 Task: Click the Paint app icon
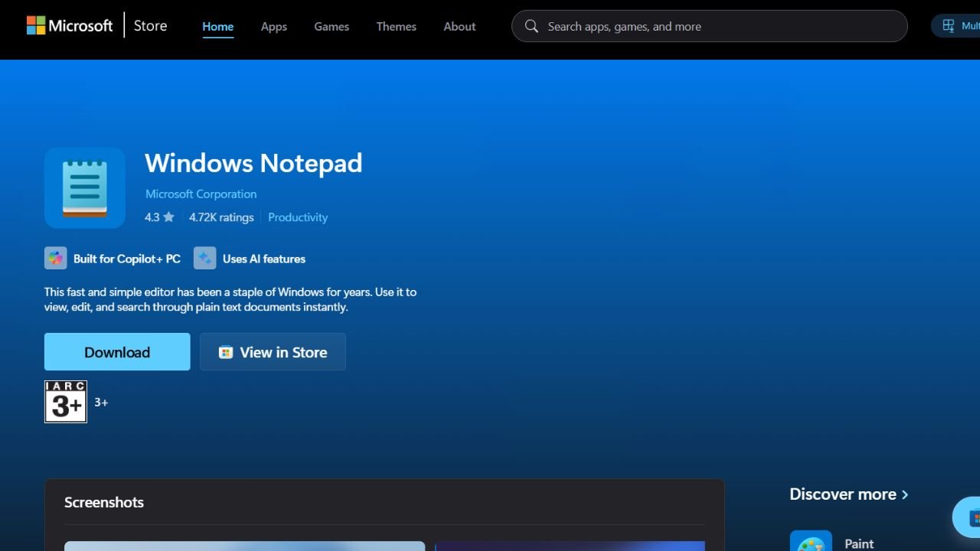click(x=811, y=541)
